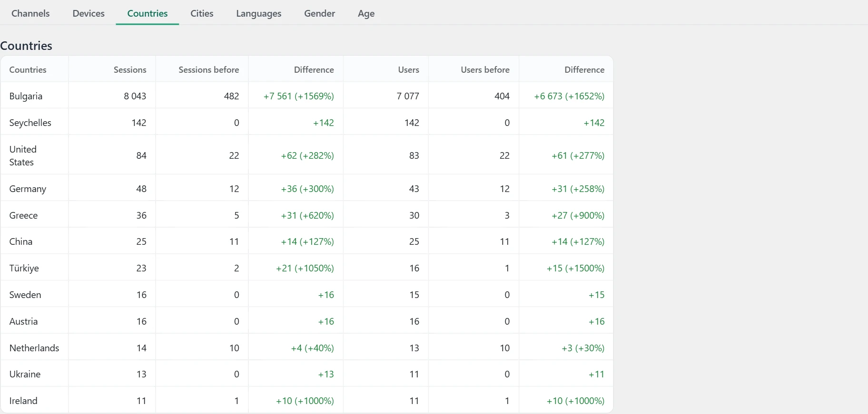The height and width of the screenshot is (414, 868).
Task: Select the Netherlands row label
Action: click(34, 348)
